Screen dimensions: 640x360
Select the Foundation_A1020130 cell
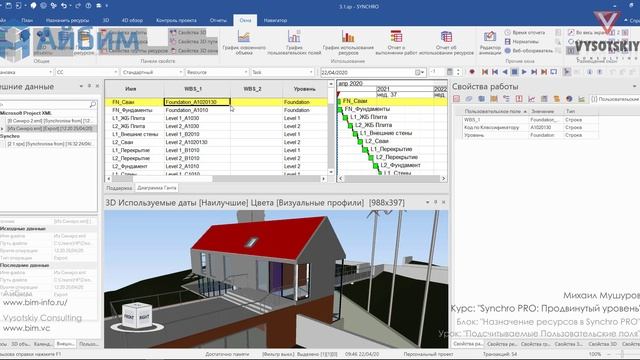coord(197,102)
